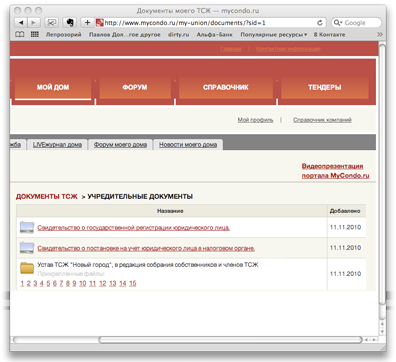Open Справочник компаний link

(322, 120)
